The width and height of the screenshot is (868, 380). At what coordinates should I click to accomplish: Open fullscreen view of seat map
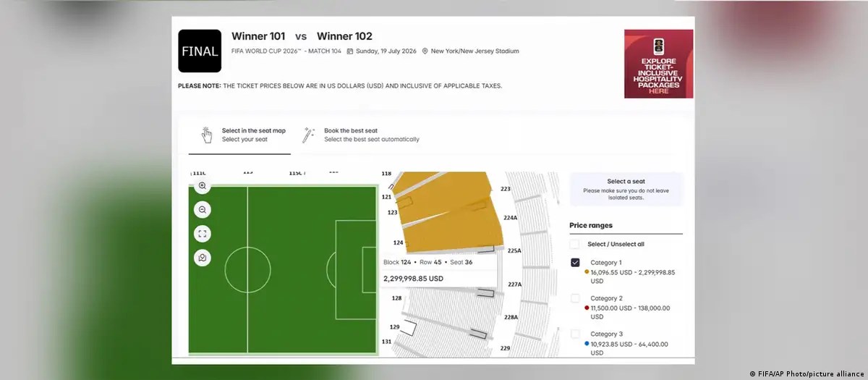point(203,233)
